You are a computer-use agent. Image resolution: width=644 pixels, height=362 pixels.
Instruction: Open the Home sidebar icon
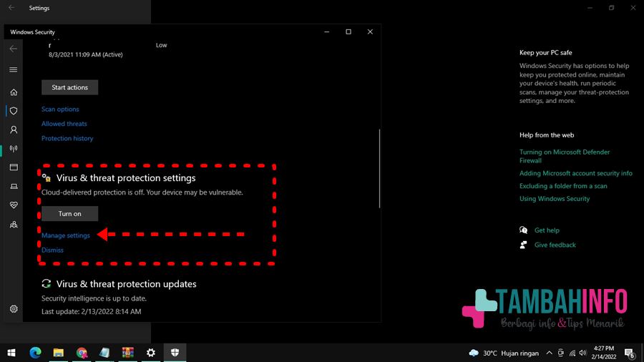(14, 92)
